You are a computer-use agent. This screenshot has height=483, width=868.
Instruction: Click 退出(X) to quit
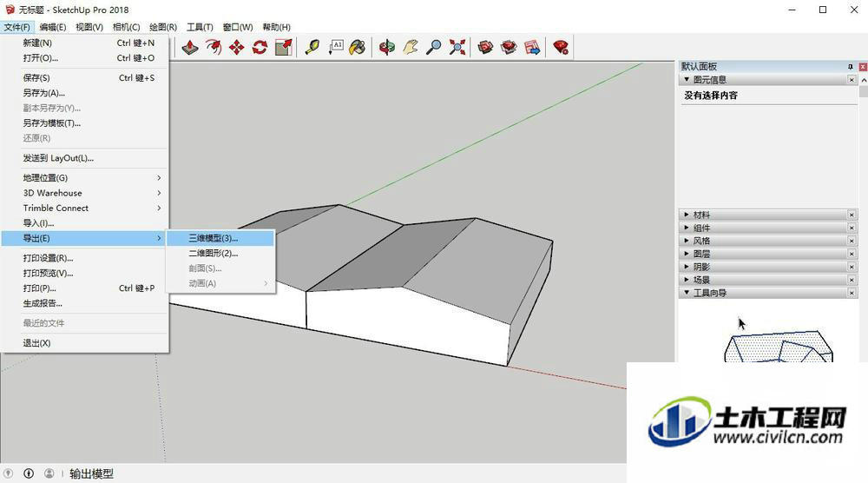(84, 343)
